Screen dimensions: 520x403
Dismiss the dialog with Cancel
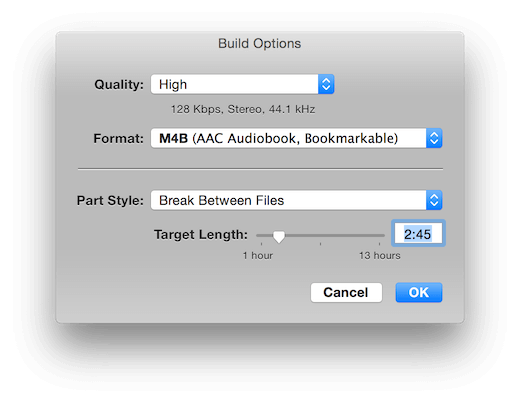pos(346,292)
